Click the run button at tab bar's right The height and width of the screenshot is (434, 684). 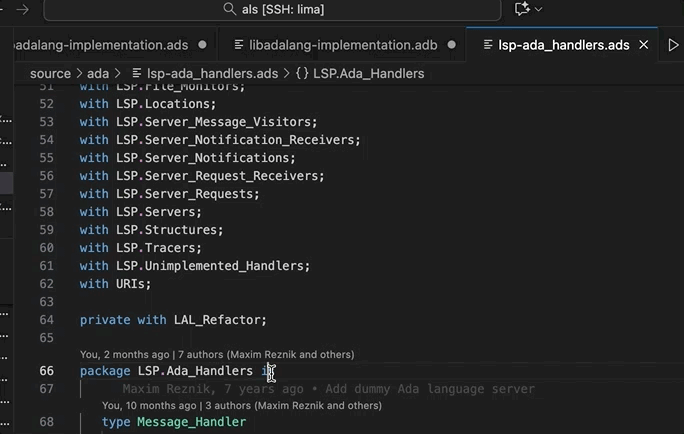[x=674, y=45]
